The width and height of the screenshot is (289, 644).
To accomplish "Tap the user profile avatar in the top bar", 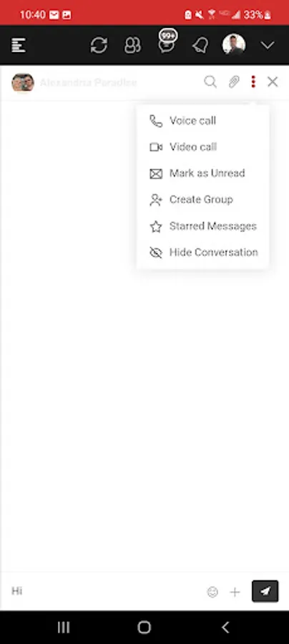I will pyautogui.click(x=234, y=44).
